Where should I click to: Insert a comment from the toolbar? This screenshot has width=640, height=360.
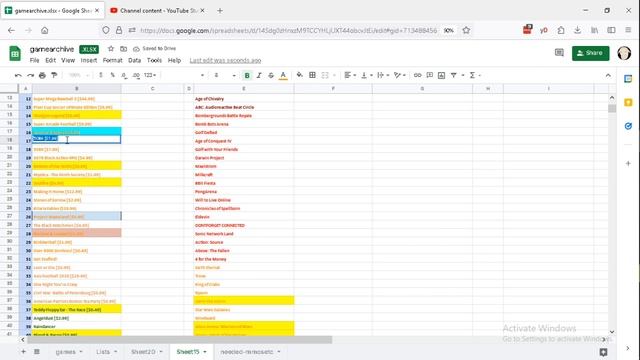pos(429,75)
